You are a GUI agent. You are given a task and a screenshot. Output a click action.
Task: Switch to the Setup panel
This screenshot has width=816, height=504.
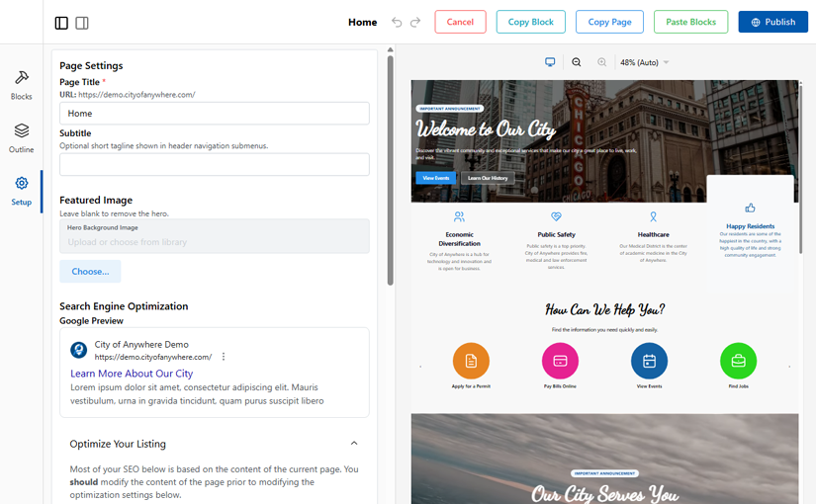[x=22, y=191]
